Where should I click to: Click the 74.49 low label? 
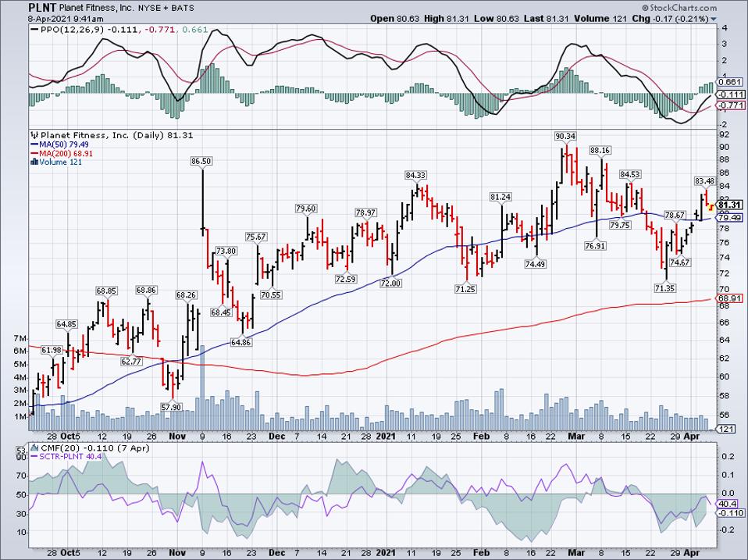click(536, 264)
